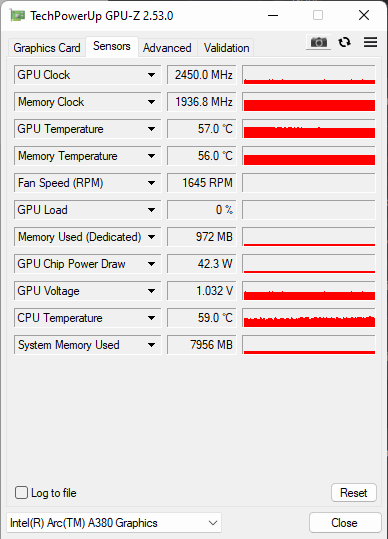Open Fan Speed (RPM) dropdown
388x539 pixels.
(151, 183)
